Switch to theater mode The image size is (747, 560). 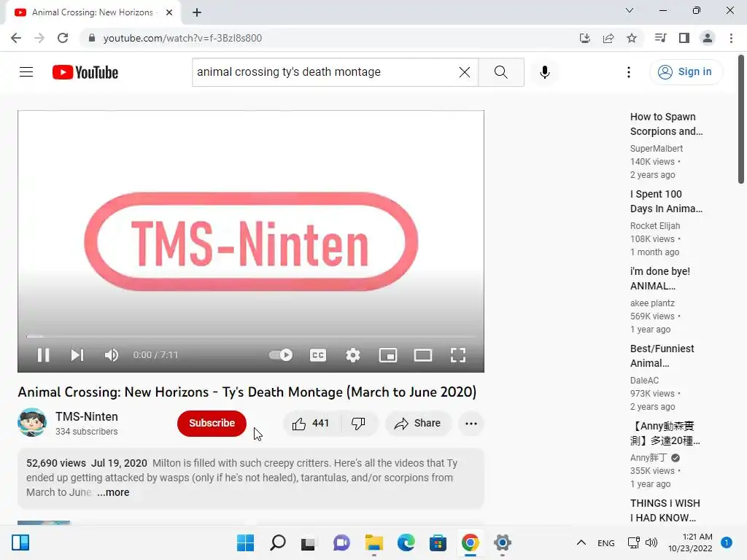tap(423, 355)
